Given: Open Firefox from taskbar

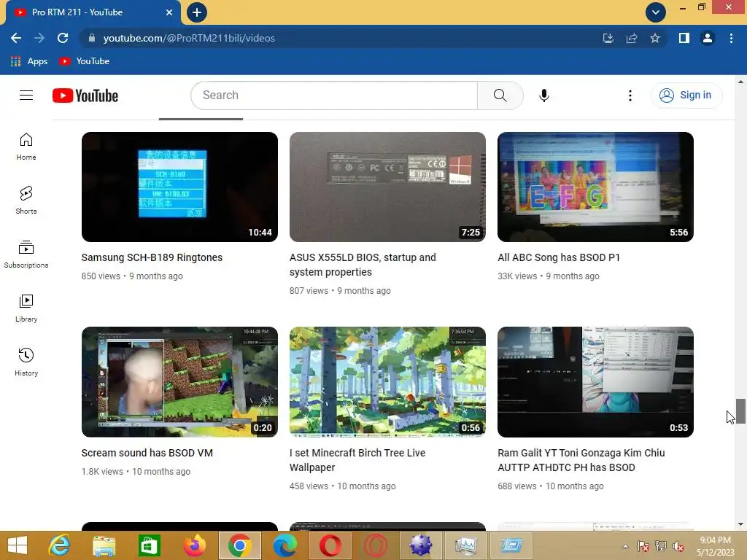Looking at the screenshot, I should (x=194, y=545).
